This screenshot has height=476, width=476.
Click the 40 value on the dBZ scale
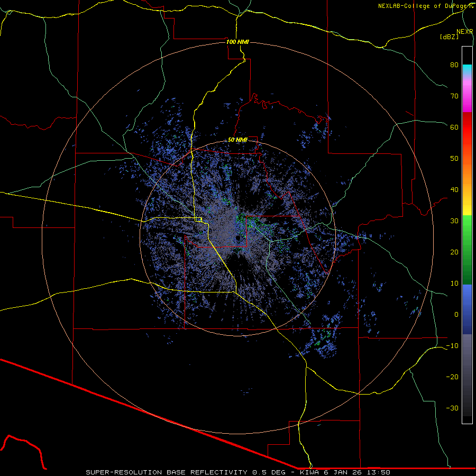pyautogui.click(x=454, y=190)
